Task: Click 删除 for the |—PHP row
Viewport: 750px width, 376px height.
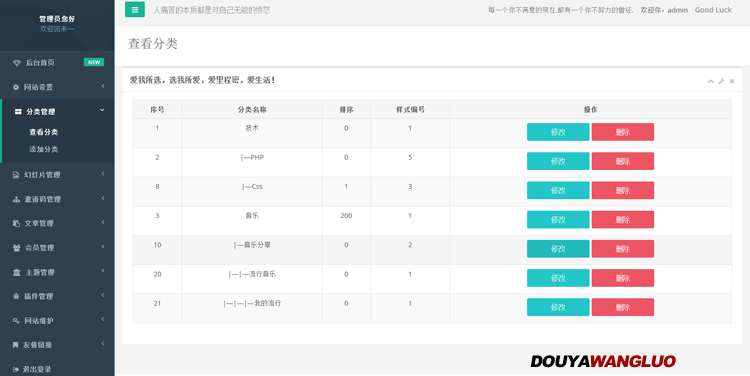Action: point(623,161)
